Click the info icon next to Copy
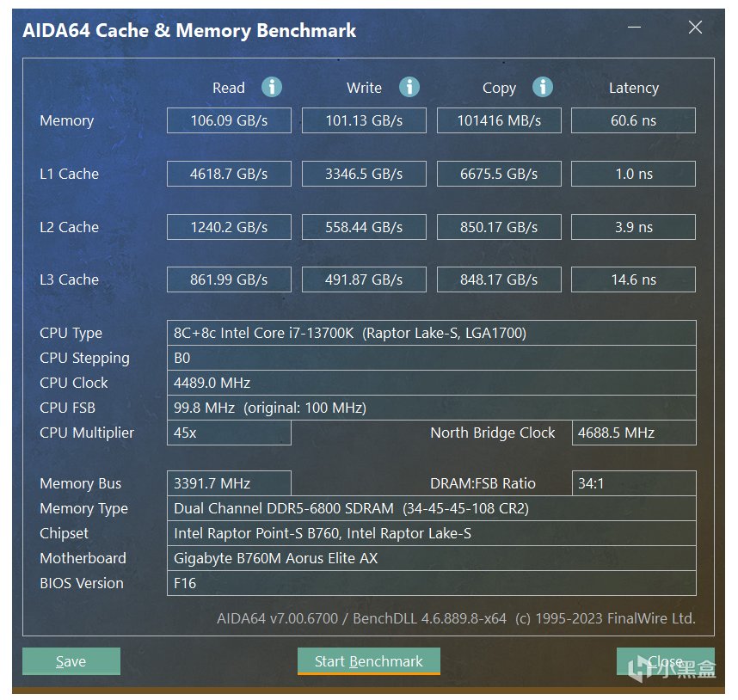This screenshot has height=700, width=738. [542, 87]
